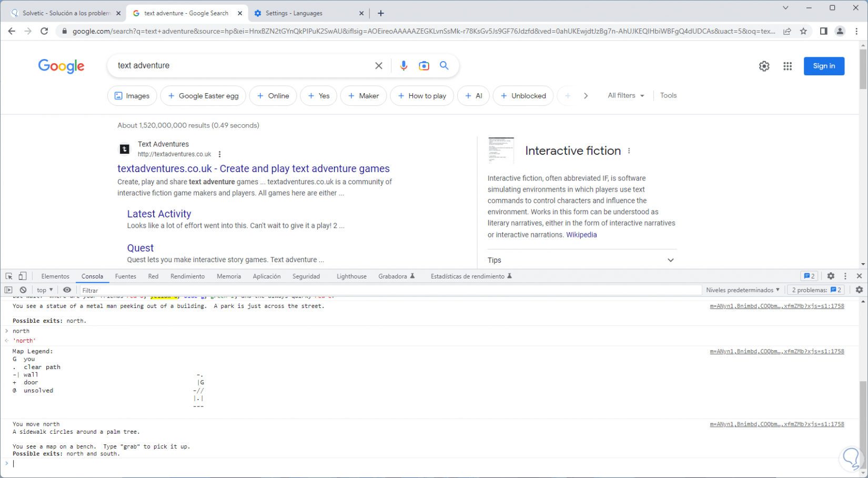Open console settings gear next to 2 problemas
Image resolution: width=868 pixels, height=478 pixels.
pyautogui.click(x=859, y=290)
